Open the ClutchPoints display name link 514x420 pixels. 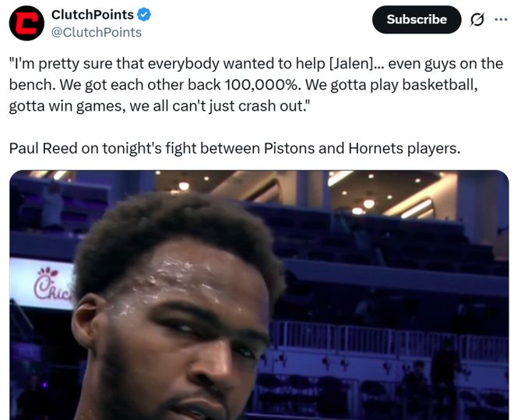[93, 15]
